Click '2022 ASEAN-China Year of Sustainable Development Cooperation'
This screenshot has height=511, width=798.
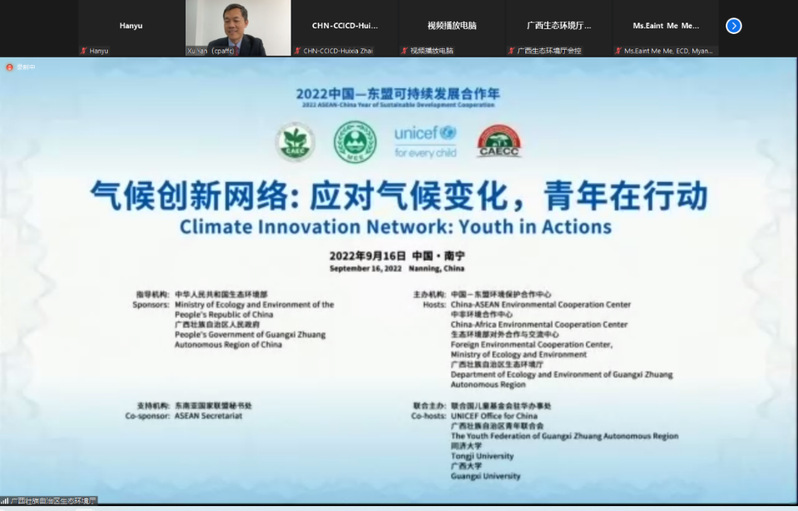pos(398,105)
